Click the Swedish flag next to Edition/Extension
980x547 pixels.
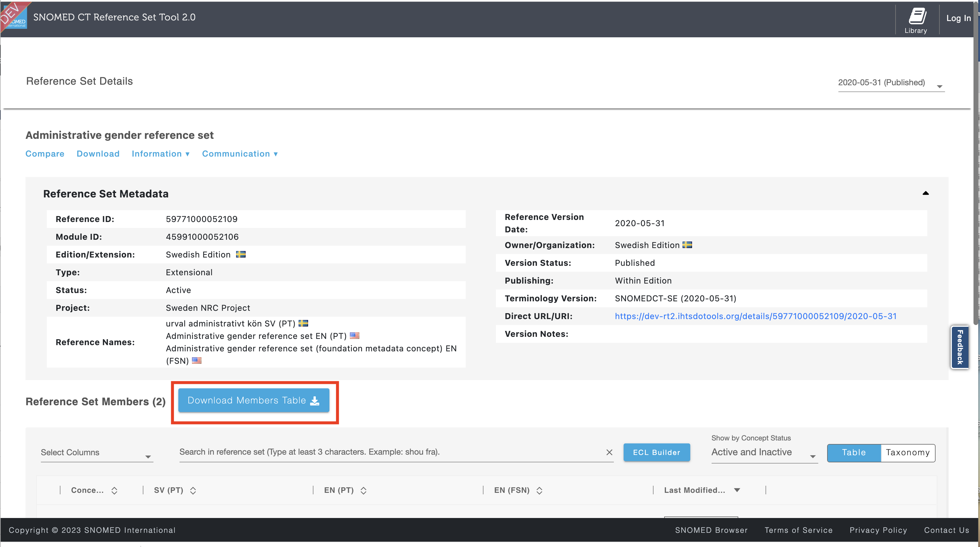(241, 254)
